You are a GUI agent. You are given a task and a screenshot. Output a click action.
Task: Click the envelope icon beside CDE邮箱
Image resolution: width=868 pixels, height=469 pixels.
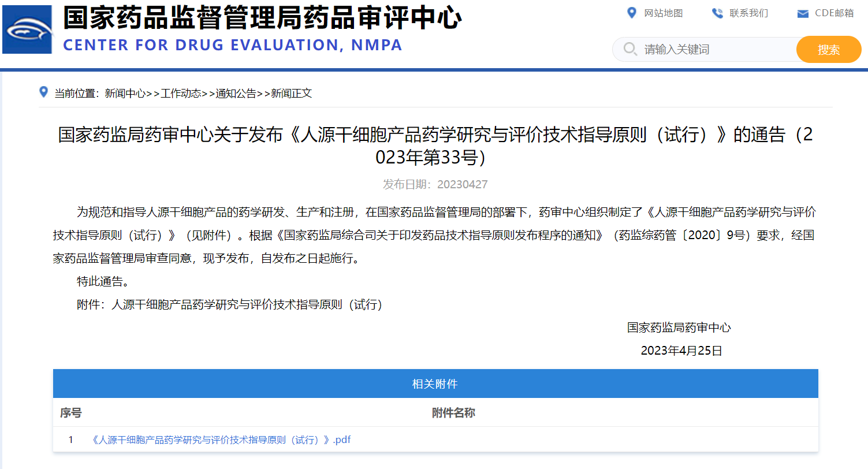point(802,13)
